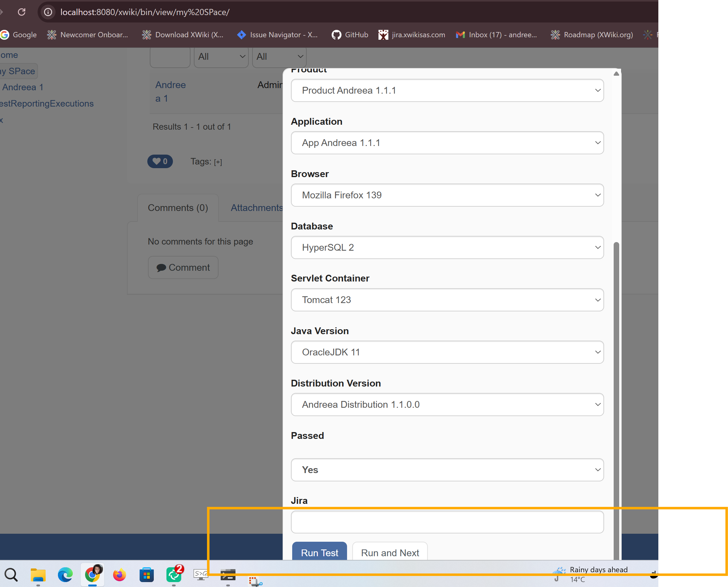Open Rainy days ahead weather widget
Viewport: 728px width, 587px height.
[x=591, y=574]
